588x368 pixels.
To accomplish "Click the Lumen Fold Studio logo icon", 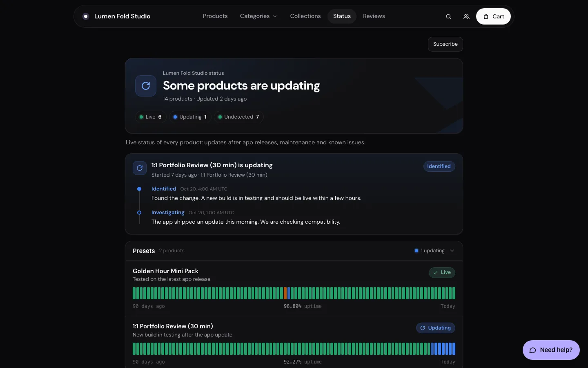I will (86, 16).
